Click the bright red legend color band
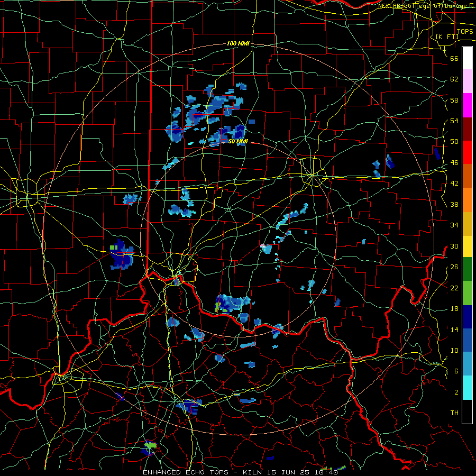The image size is (476, 476). coord(467,152)
